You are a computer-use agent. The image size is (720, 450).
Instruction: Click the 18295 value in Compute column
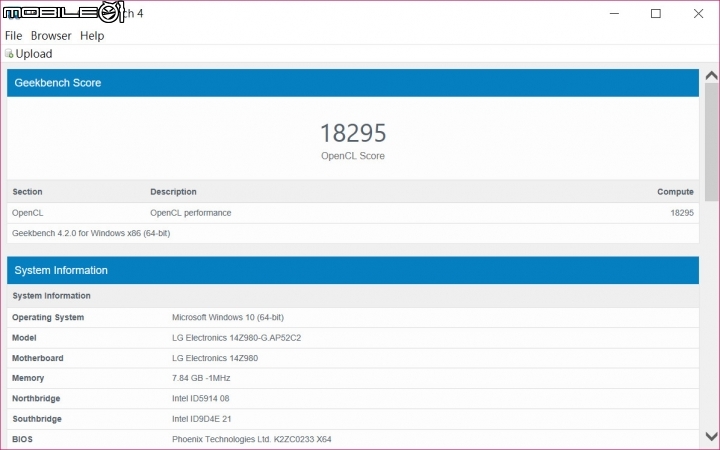tap(682, 213)
